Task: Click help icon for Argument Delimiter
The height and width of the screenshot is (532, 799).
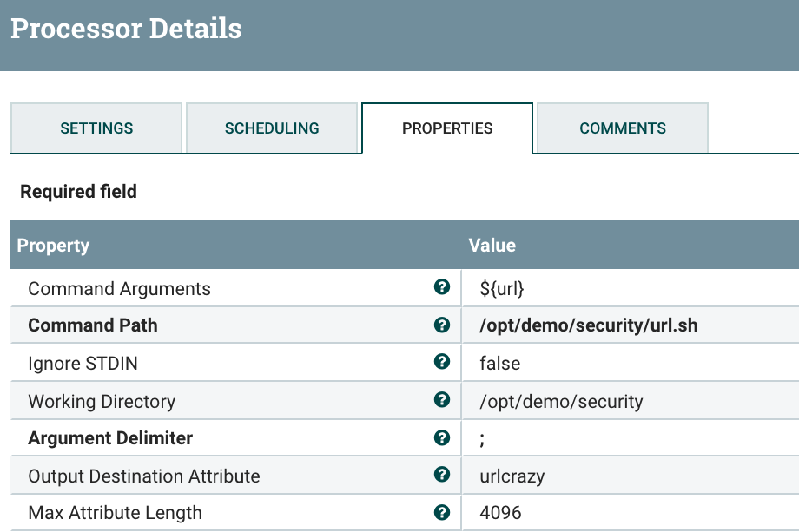Action: (x=442, y=437)
